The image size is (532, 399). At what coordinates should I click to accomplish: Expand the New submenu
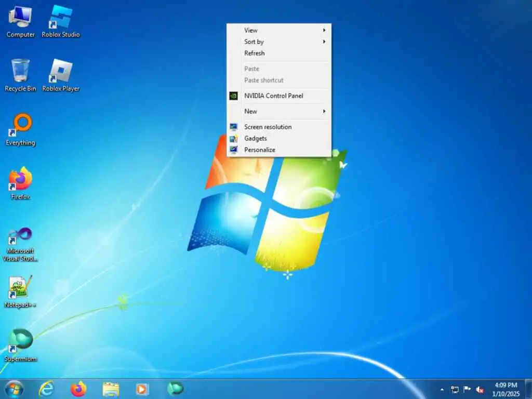point(279,111)
